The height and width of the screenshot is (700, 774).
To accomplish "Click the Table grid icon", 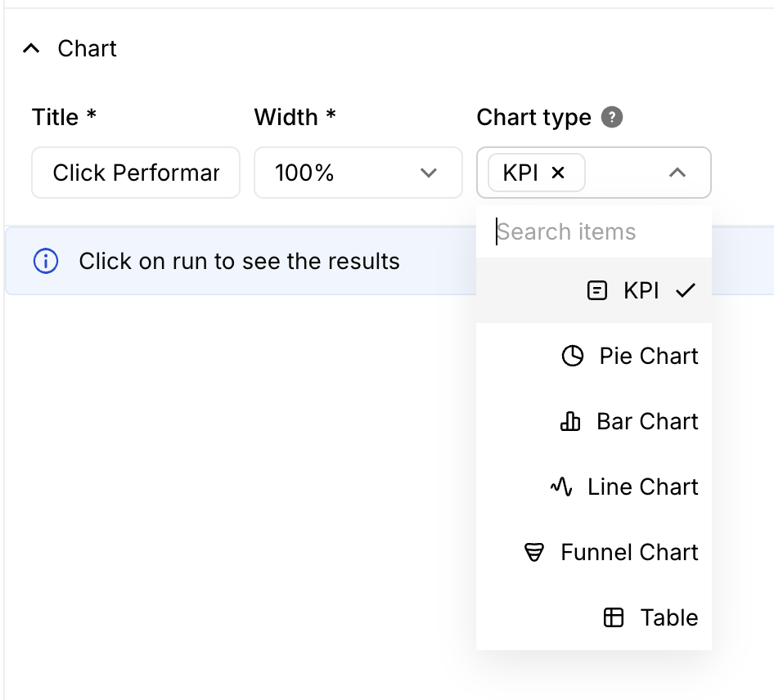I will [x=614, y=617].
